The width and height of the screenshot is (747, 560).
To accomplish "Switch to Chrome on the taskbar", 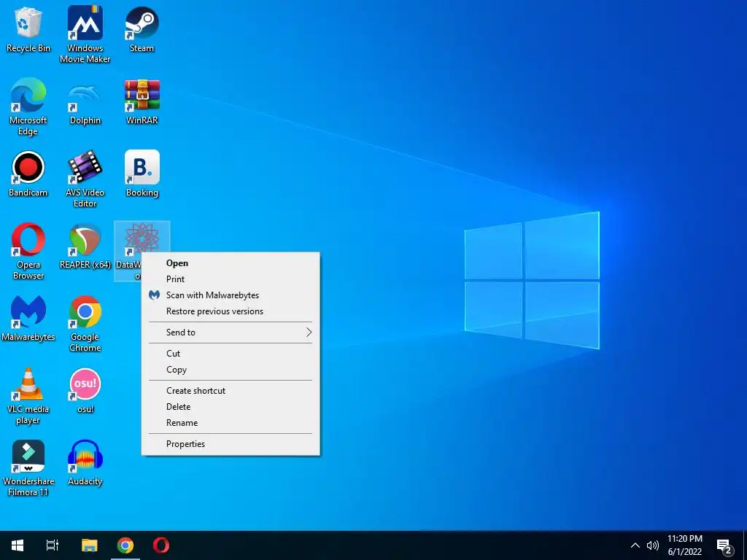I will click(125, 545).
